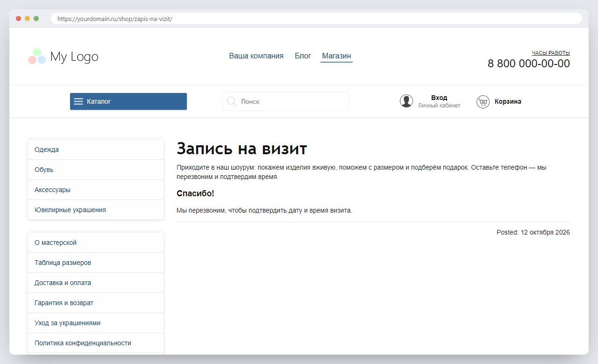This screenshot has height=364, width=598.
Task: Click the hamburger icon in Каталог button
Action: tap(78, 101)
